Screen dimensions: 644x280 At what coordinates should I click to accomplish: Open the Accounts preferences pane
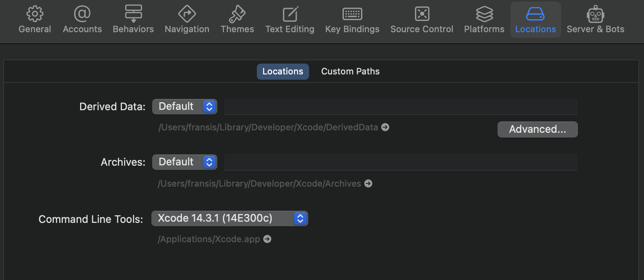[82, 20]
